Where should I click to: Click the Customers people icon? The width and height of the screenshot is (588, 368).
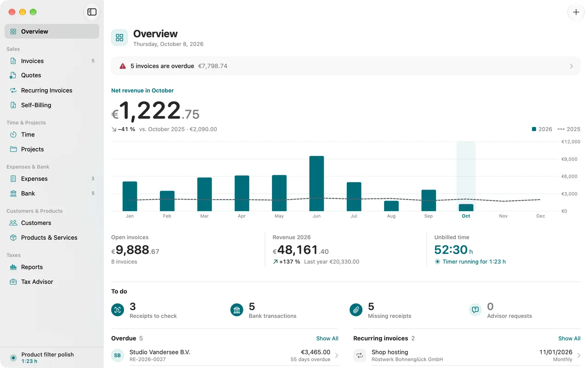(x=13, y=223)
